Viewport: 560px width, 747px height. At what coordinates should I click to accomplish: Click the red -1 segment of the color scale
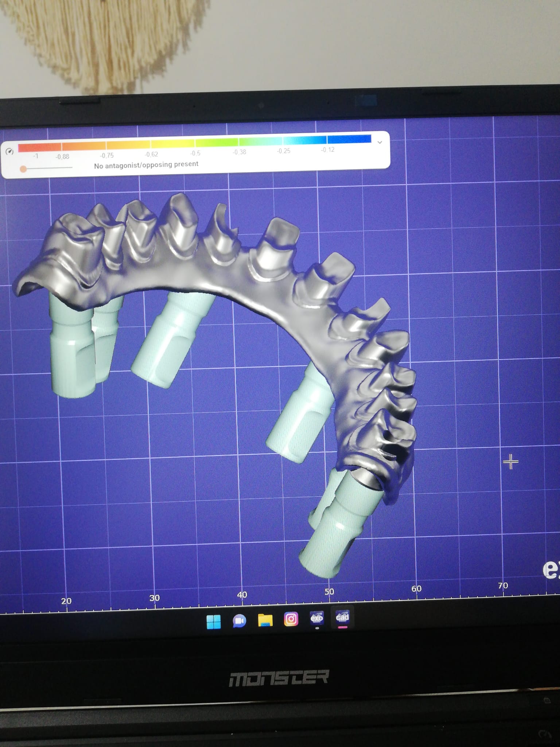(x=39, y=147)
